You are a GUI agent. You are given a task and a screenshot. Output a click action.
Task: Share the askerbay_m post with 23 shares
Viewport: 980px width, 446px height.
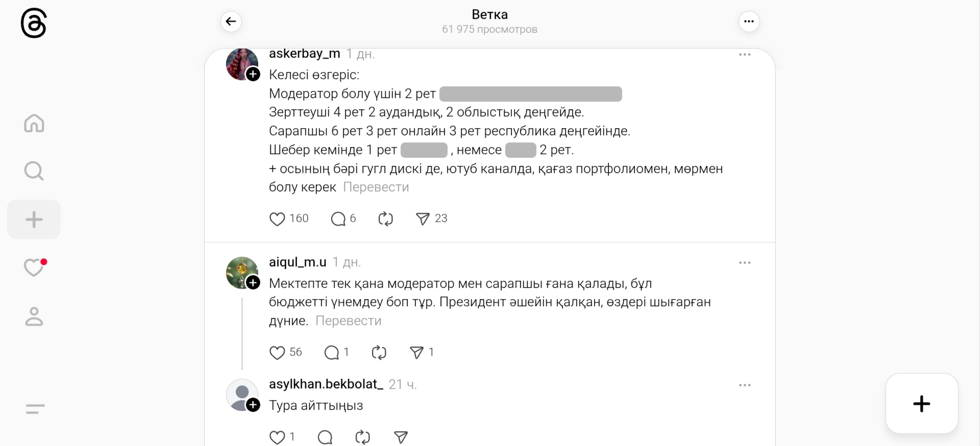[x=423, y=219]
